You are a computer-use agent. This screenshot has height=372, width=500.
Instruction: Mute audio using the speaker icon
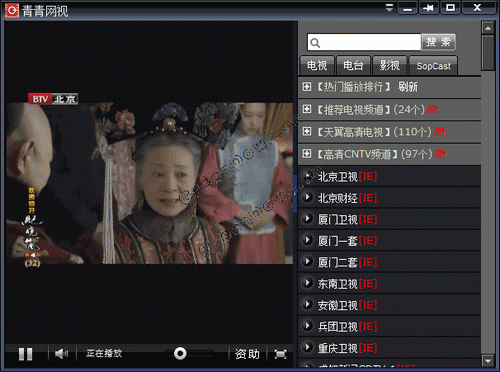pyautogui.click(x=62, y=354)
